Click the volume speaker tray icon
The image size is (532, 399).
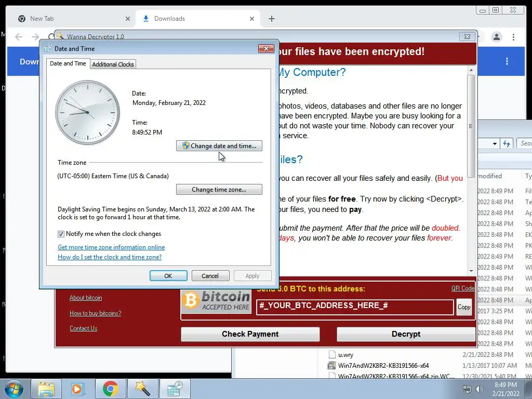(x=479, y=389)
